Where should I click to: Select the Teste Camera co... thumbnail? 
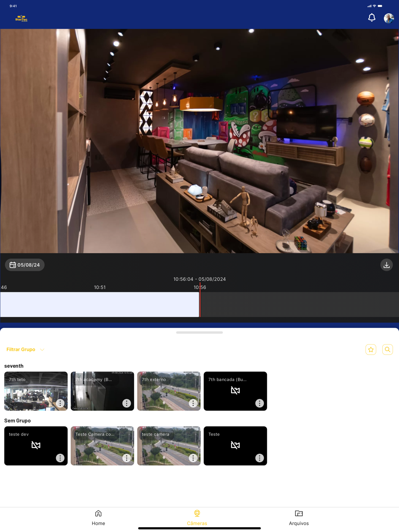[102, 445]
